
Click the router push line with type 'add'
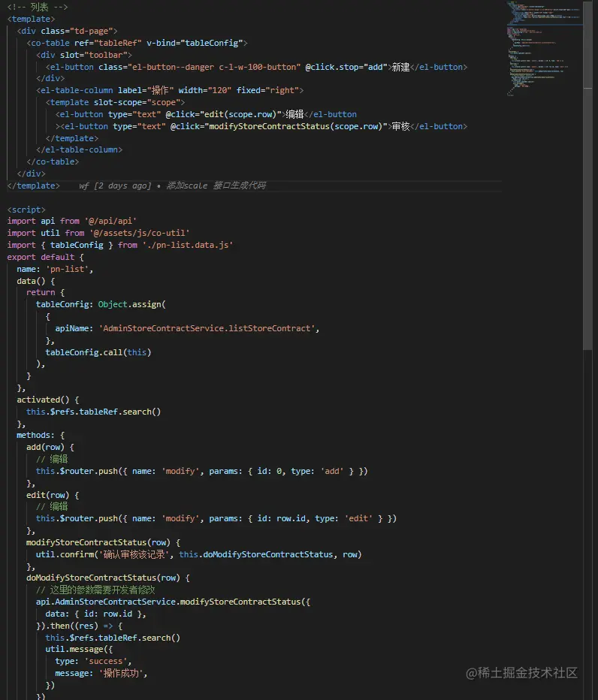click(x=202, y=472)
